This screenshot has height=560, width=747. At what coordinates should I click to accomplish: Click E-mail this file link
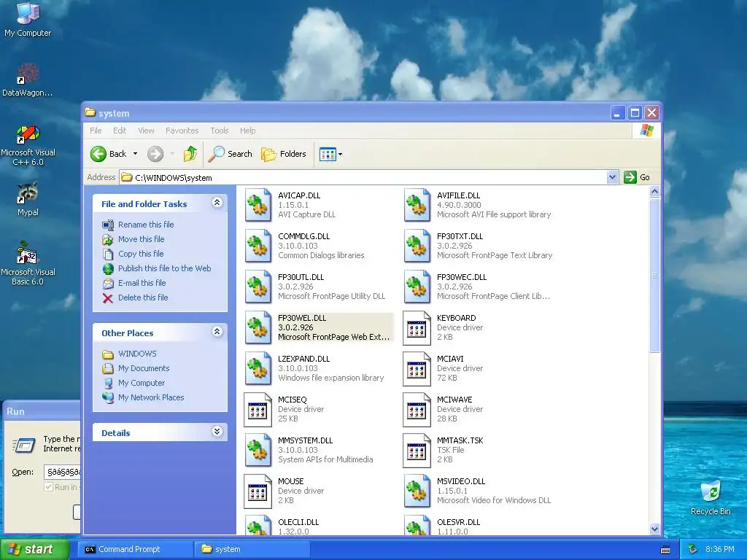[x=142, y=283]
